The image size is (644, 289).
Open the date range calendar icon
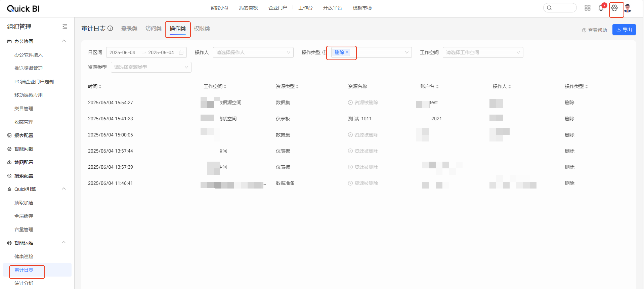pos(181,52)
